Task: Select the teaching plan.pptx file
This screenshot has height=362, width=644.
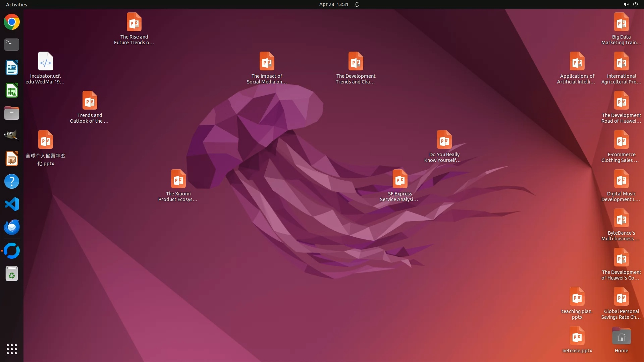Action: point(577,298)
